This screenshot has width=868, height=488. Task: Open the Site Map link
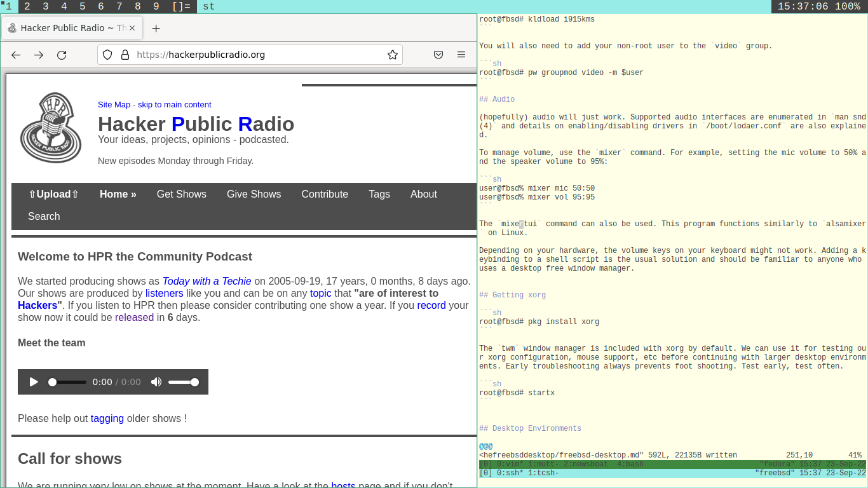[114, 105]
